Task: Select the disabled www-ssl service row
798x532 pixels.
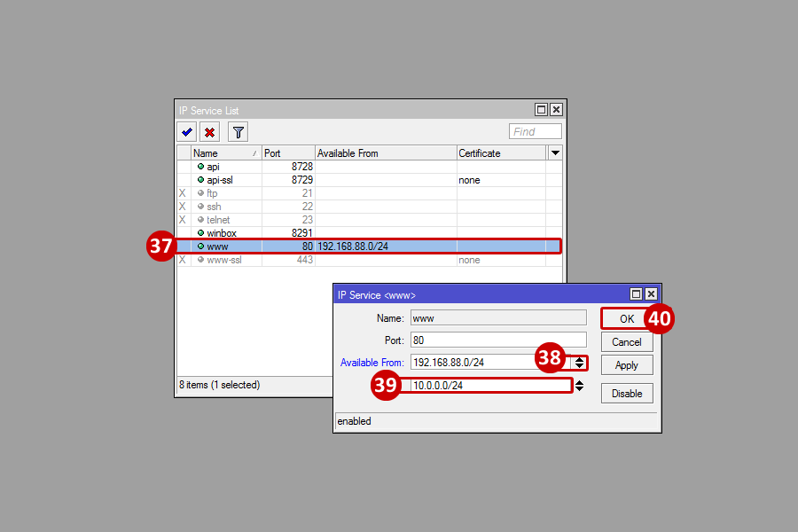Action: point(370,260)
